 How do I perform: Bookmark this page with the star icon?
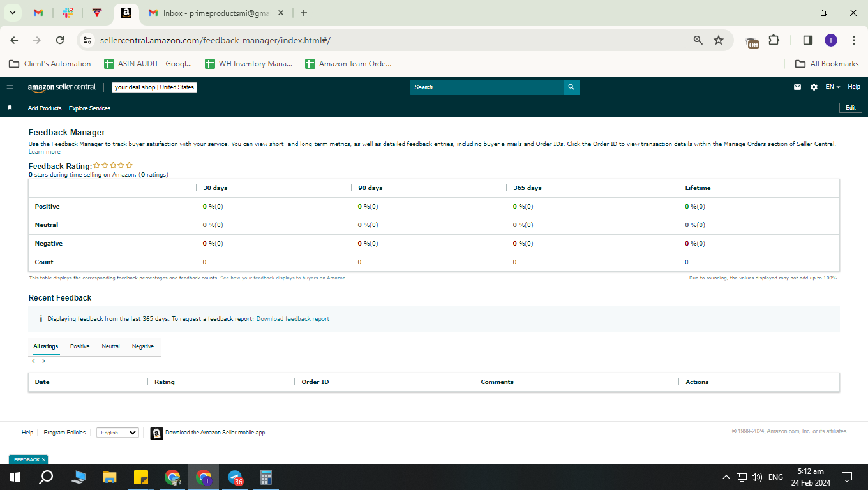[719, 40]
